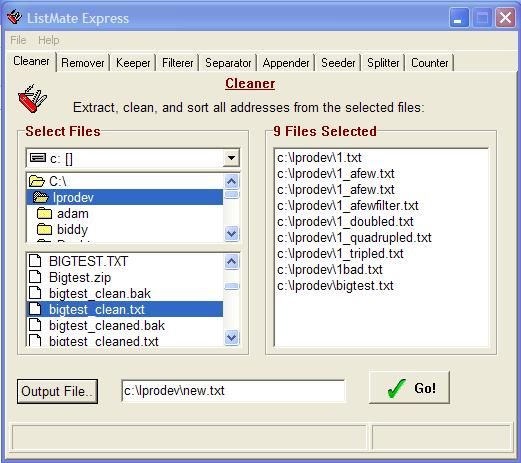
Task: Click the output path field c:\lprodev\new.txt
Action: [233, 391]
